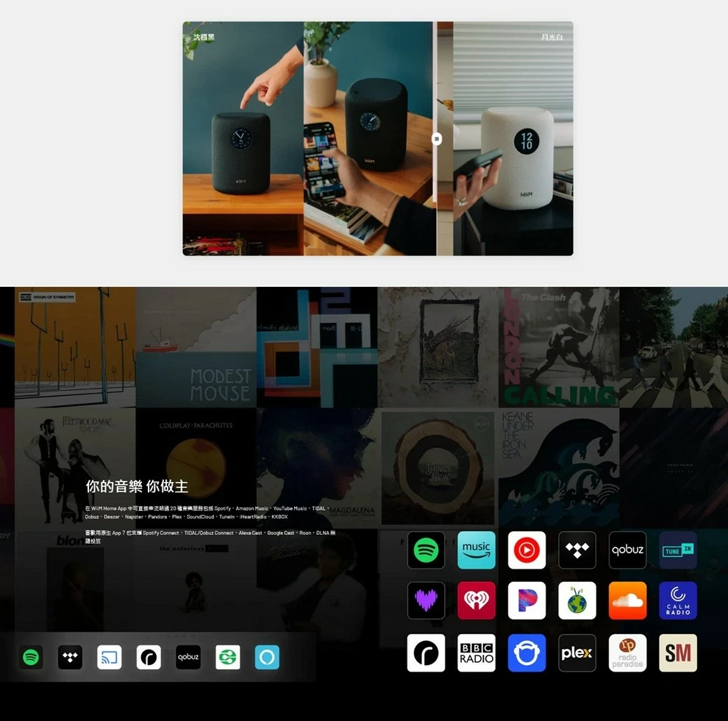Image resolution: width=728 pixels, height=721 pixels.
Task: Select the Google Cast icon
Action: point(109,657)
